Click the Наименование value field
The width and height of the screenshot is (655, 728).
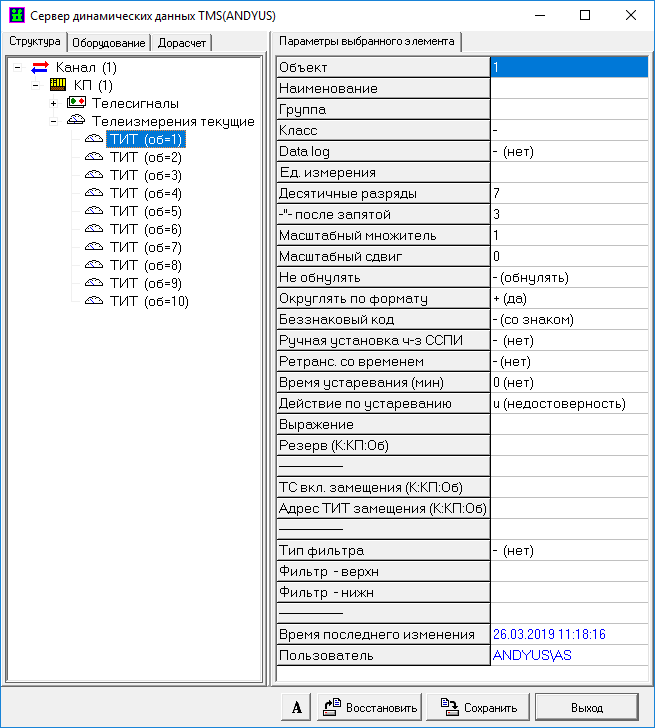pos(568,88)
